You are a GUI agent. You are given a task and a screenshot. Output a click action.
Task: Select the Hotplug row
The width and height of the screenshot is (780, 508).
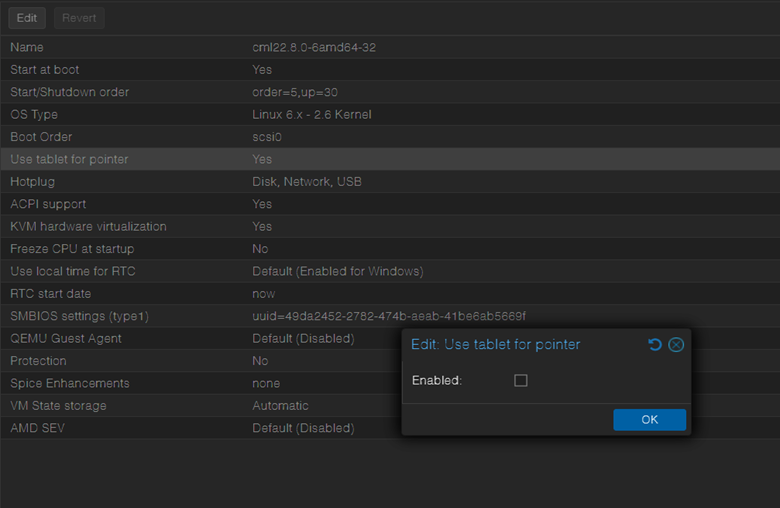[x=390, y=182]
